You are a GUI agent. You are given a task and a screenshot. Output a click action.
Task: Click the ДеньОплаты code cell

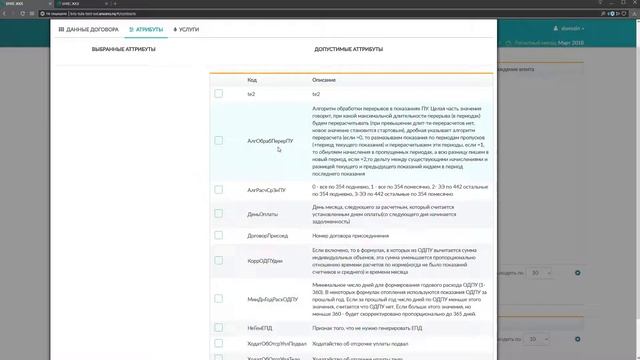[262, 214]
